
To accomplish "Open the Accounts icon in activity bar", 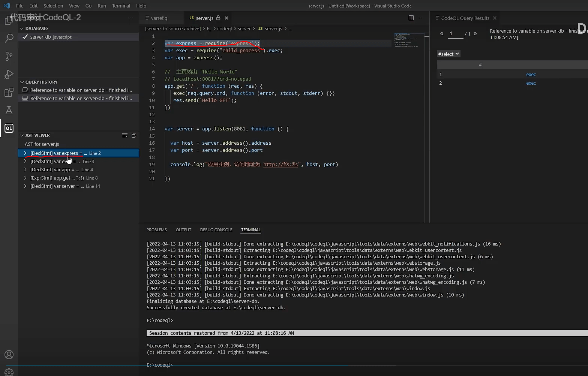I will [9, 355].
